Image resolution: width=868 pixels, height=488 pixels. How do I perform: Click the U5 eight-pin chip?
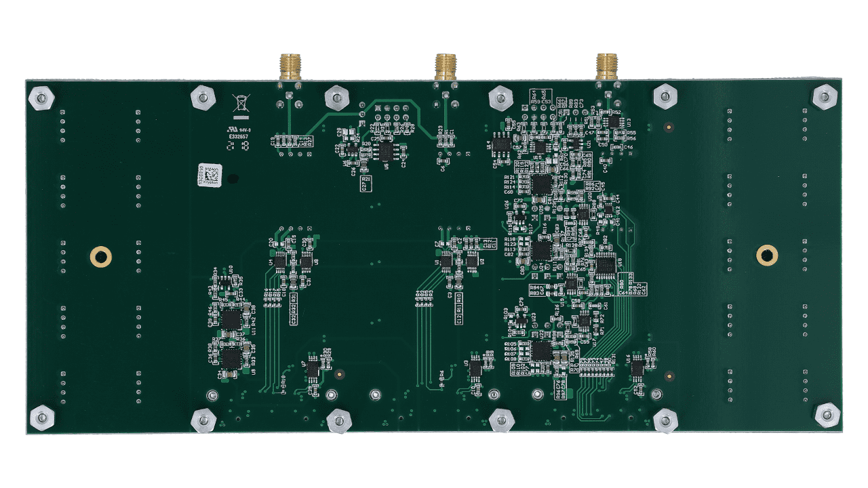[x=386, y=151]
